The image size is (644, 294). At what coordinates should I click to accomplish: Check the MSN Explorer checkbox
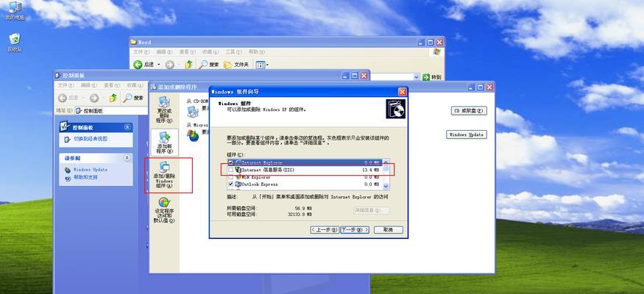pyautogui.click(x=231, y=177)
